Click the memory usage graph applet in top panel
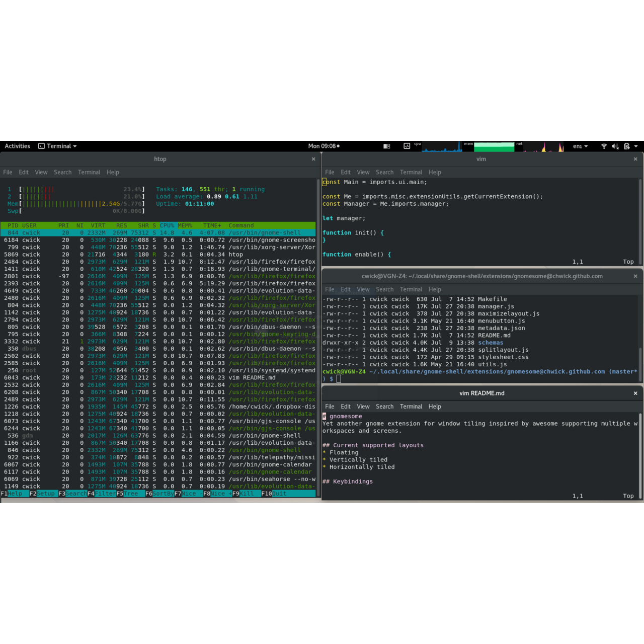The height and width of the screenshot is (644, 644). [494, 147]
